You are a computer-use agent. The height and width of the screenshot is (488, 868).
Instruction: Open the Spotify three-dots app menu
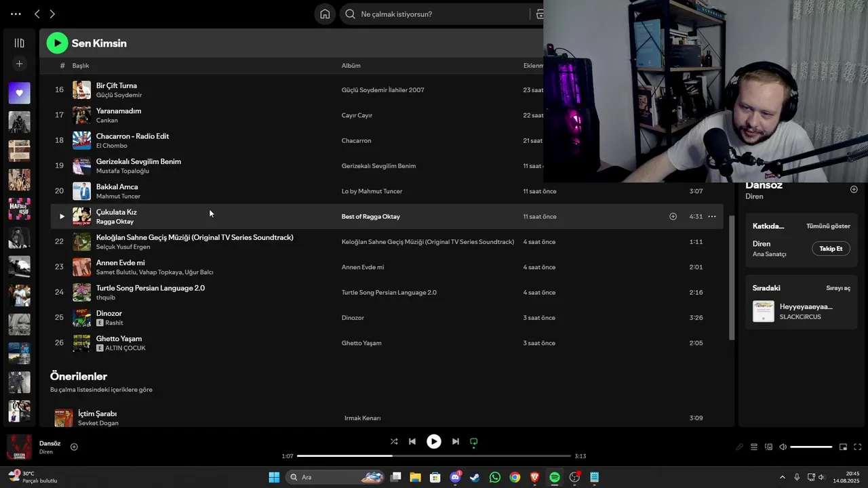pos(16,14)
